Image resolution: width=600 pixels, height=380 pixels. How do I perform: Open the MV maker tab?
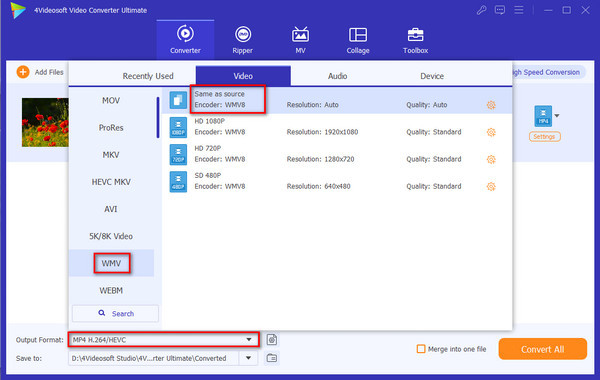coord(300,39)
